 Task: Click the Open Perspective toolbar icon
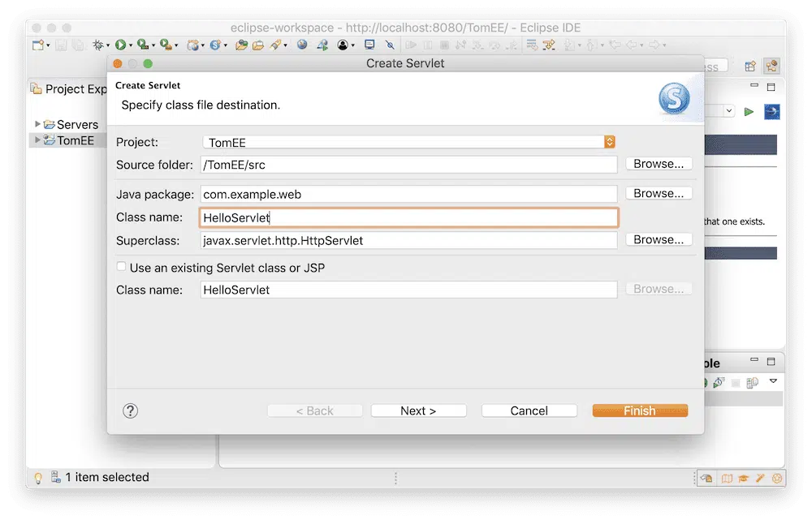pyautogui.click(x=750, y=67)
